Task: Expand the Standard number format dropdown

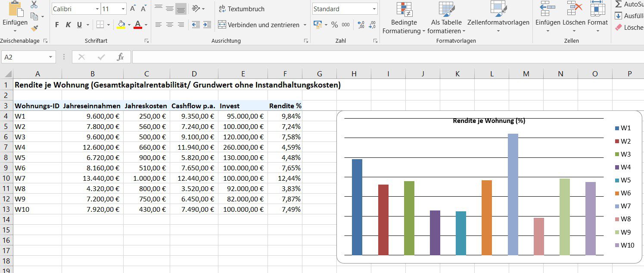Action: click(x=374, y=9)
